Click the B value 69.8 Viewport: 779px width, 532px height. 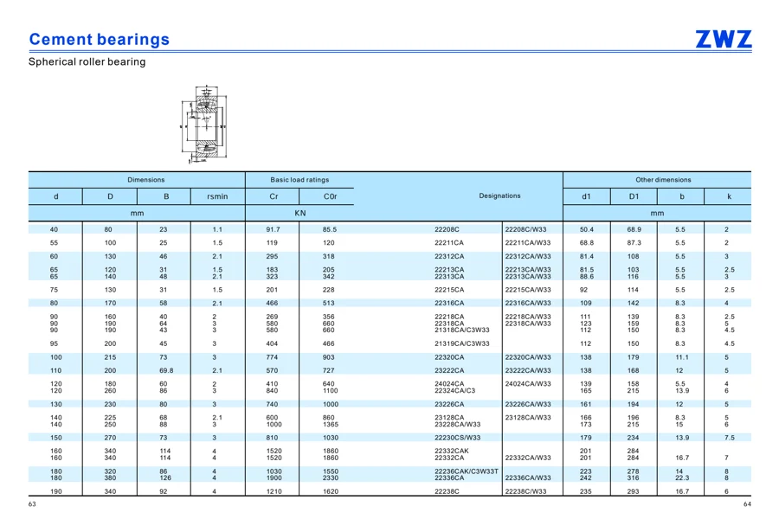pyautogui.click(x=166, y=370)
